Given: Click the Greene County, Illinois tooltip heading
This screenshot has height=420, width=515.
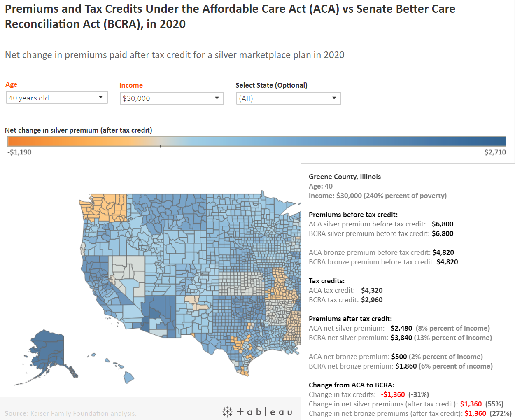Looking at the screenshot, I should coord(345,176).
